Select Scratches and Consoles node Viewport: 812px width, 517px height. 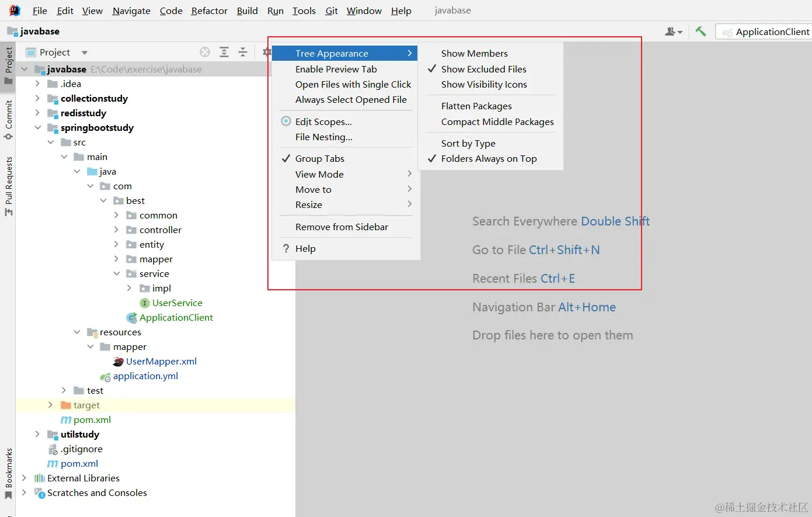(91, 492)
